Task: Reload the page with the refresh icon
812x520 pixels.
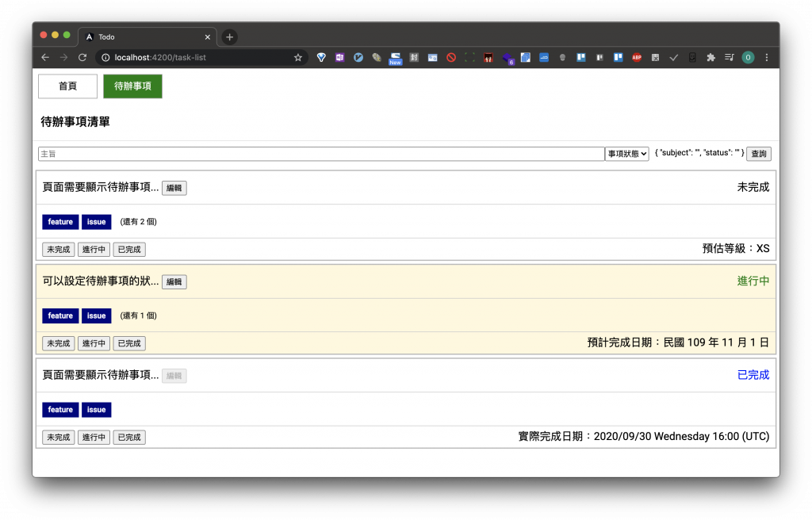Action: point(82,58)
